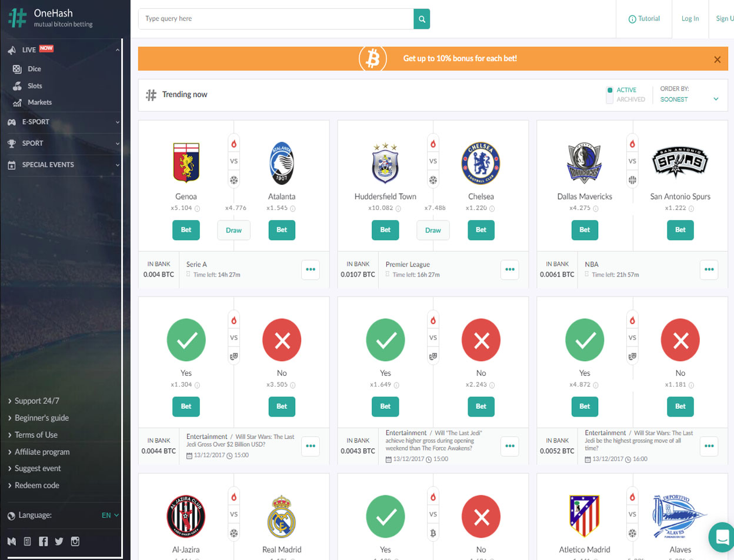This screenshot has width=734, height=560.
Task: Click the Genoa team crest
Action: (186, 162)
